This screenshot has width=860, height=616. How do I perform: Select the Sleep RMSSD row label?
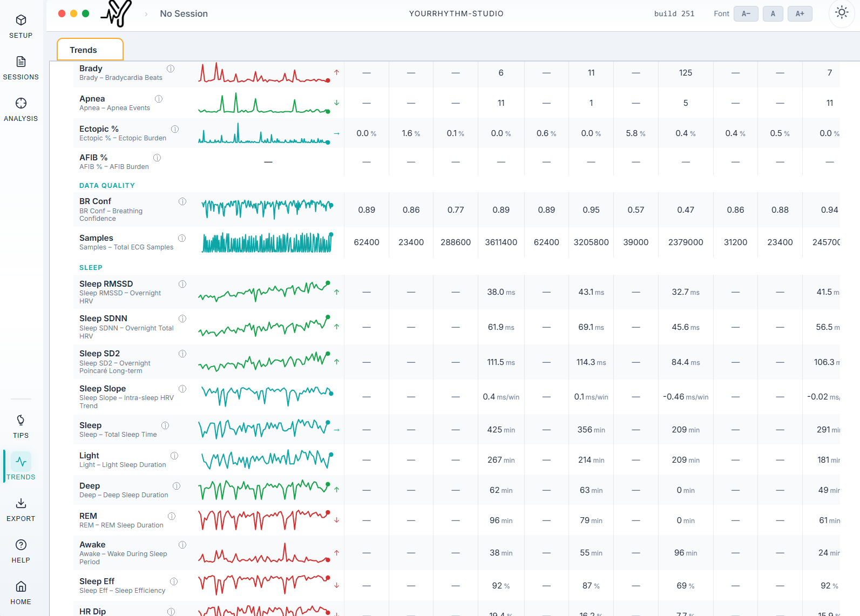[x=106, y=284]
